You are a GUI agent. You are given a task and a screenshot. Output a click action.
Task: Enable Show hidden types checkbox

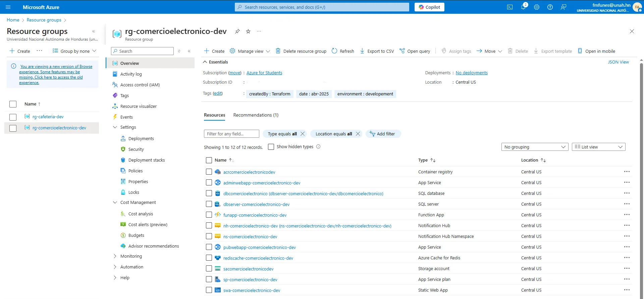pos(271,147)
